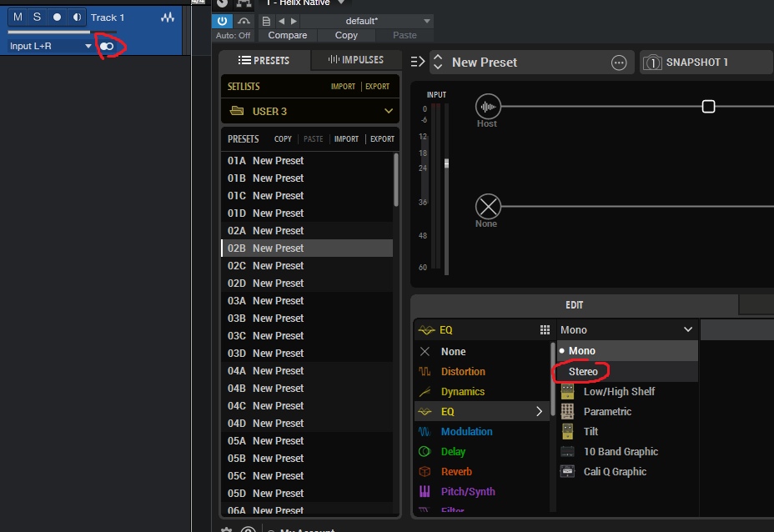Select preset 02A New Preset
This screenshot has width=774, height=532.
(307, 231)
